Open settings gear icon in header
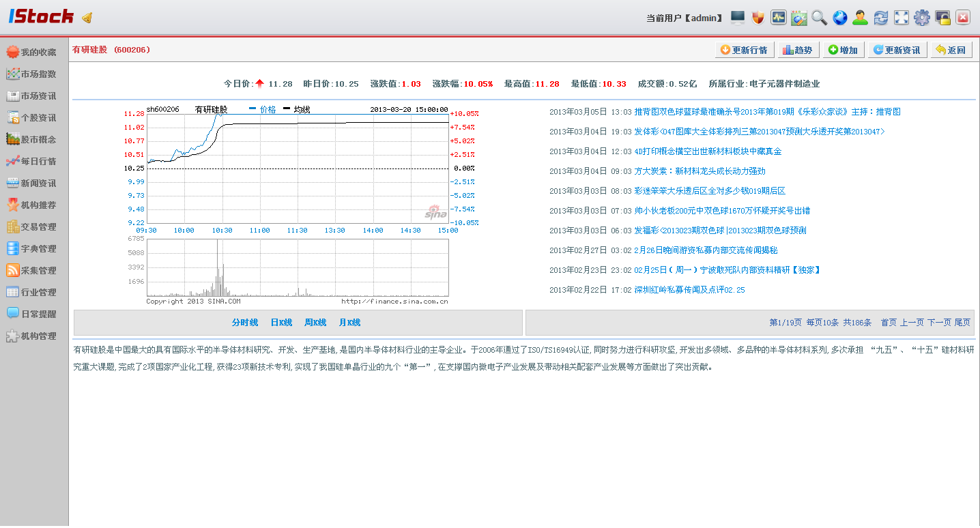The image size is (980, 528). pos(922,18)
